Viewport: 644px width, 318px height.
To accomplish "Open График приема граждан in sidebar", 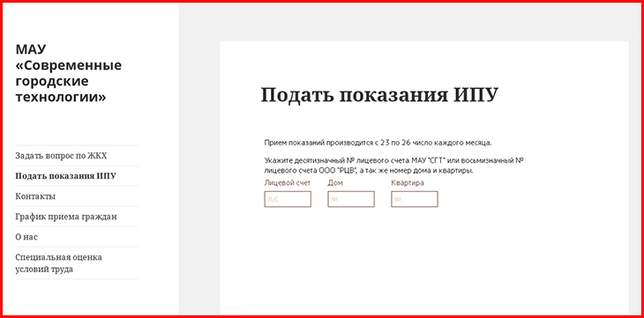I will (66, 217).
